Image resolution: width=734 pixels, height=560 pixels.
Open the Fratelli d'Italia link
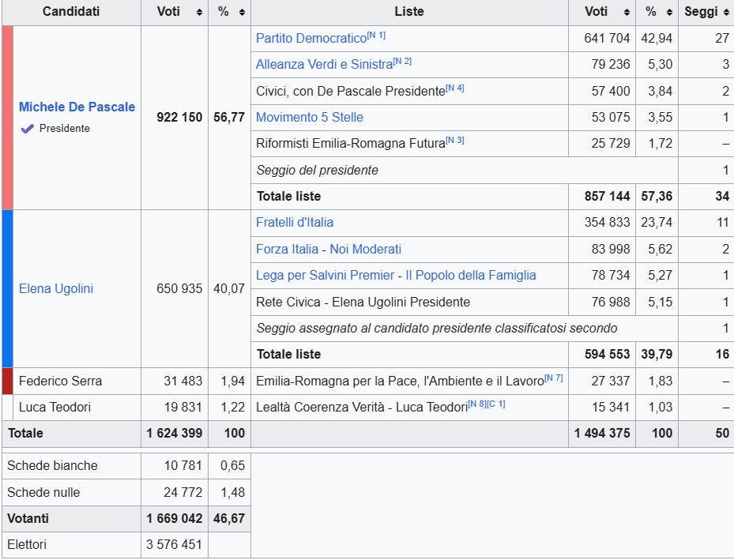(294, 223)
